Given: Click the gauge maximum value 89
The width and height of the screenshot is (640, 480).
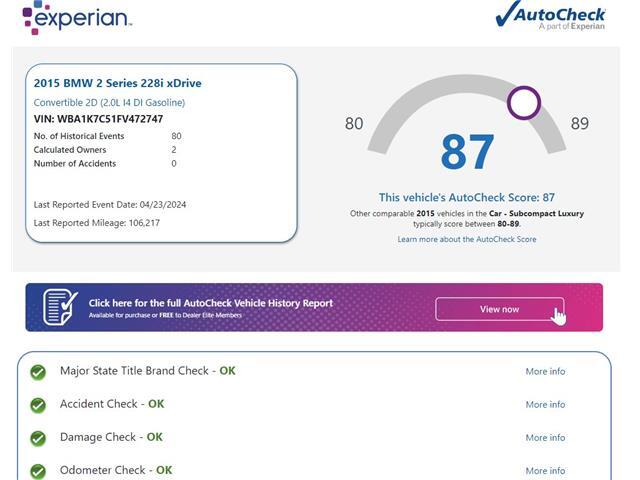Looking at the screenshot, I should pos(580,123).
